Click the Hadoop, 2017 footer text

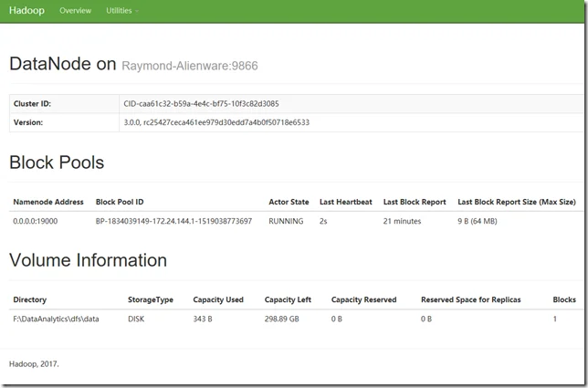(34, 363)
